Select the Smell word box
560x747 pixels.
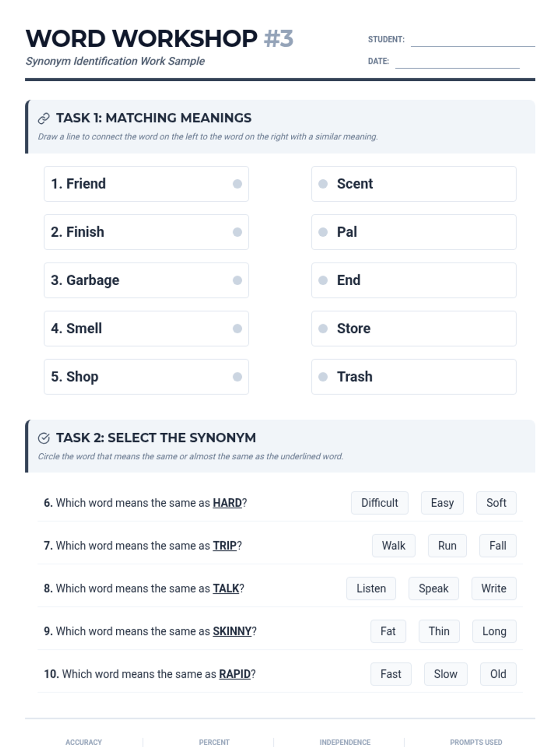tap(146, 329)
